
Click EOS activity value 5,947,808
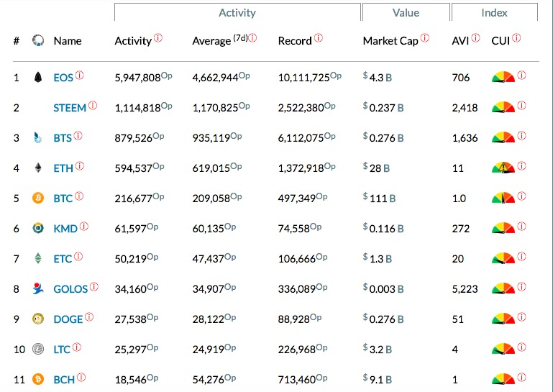137,78
